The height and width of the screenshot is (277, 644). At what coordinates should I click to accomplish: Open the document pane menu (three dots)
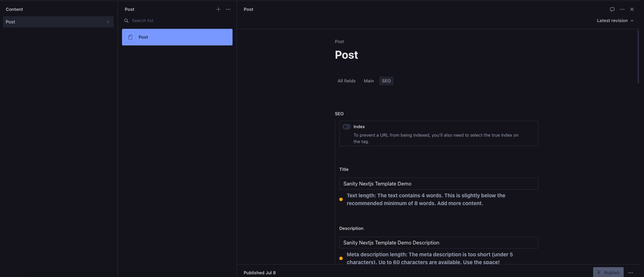click(x=622, y=9)
